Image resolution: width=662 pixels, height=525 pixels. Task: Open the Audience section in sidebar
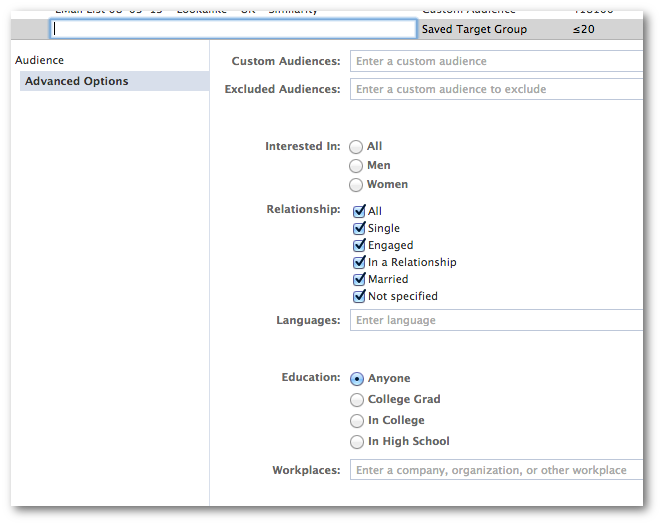tap(40, 60)
